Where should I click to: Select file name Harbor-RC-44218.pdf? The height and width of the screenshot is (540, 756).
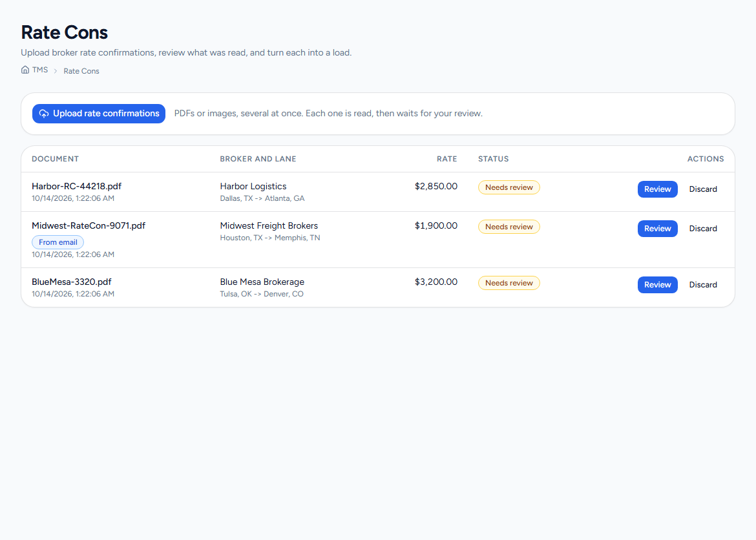coord(77,186)
